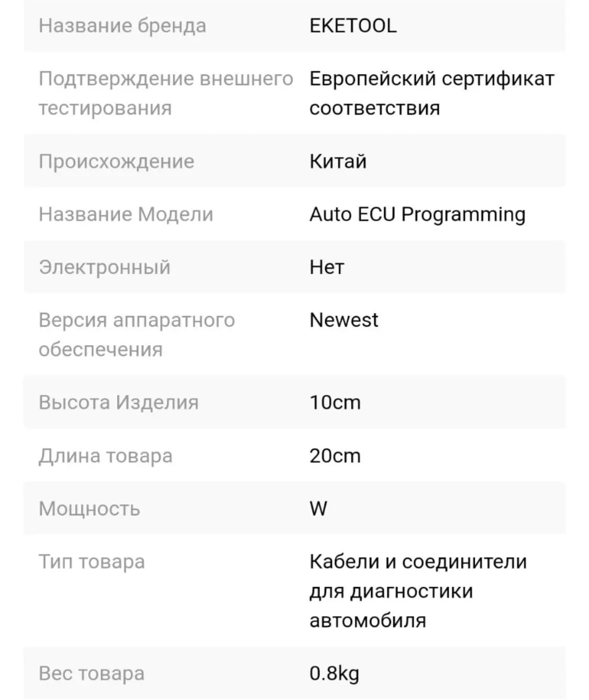Screen dimensions: 589x700
Task: Select the "Мощность" label
Action: pyautogui.click(x=90, y=509)
